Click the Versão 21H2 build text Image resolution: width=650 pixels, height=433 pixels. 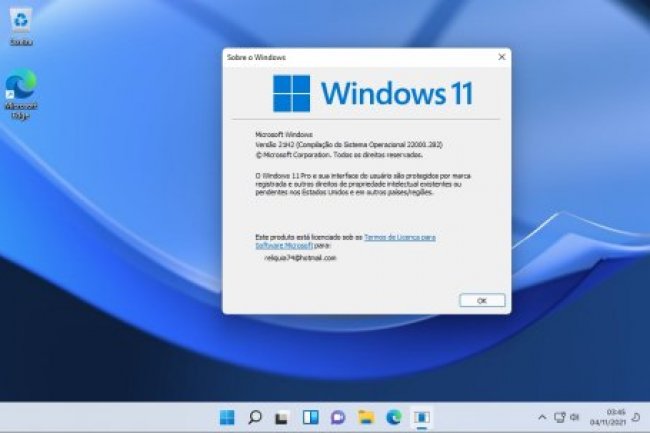pyautogui.click(x=349, y=144)
